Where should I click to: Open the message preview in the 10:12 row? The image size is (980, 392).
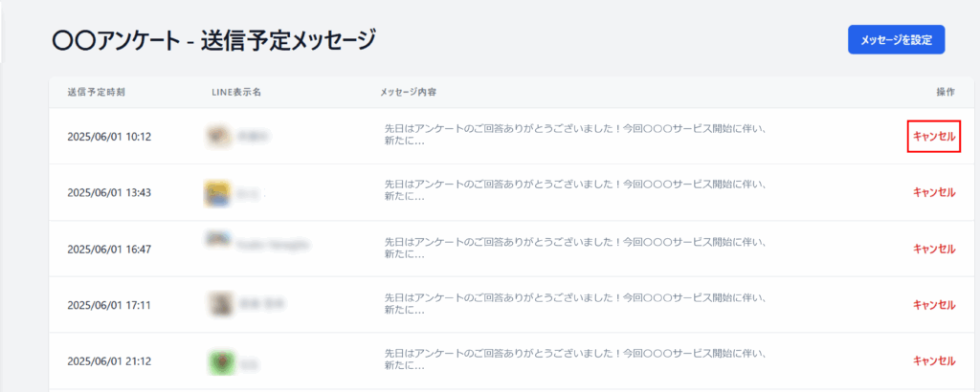pos(575,136)
